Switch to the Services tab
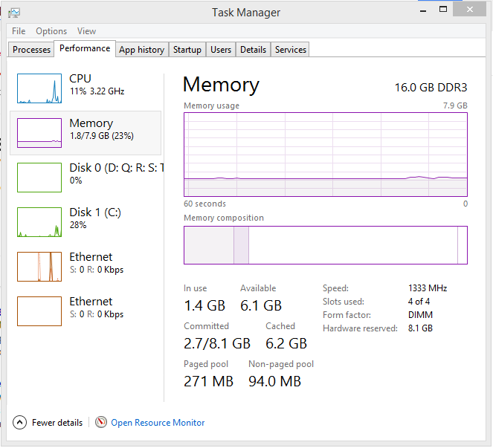This screenshot has width=493, height=448. [x=291, y=50]
